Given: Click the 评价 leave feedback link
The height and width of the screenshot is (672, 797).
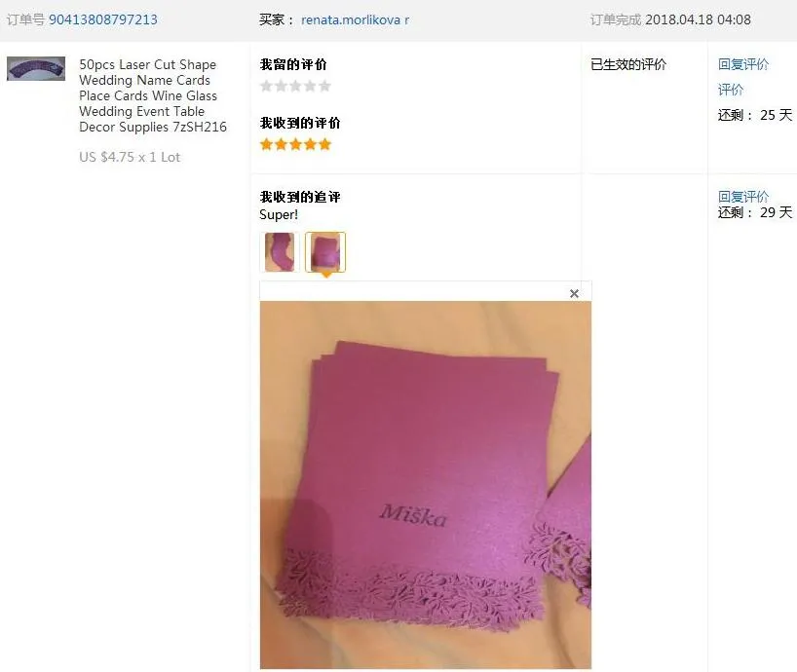Looking at the screenshot, I should coord(731,90).
